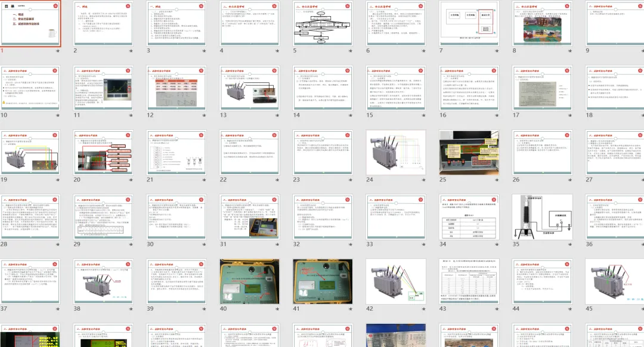
Task: Select slide 14 thumbnail
Action: tap(323, 88)
